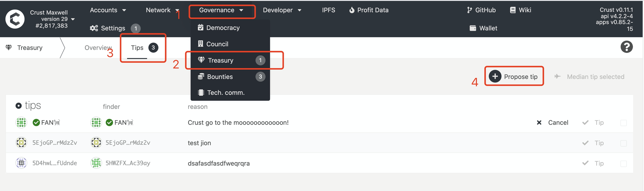644x191 pixels.
Task: Tick the checkbox in test jion row
Action: (x=624, y=143)
